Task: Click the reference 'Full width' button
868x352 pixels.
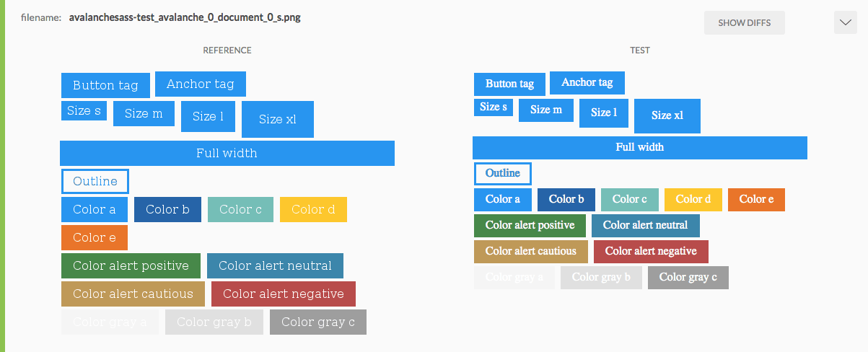Action: 227,153
